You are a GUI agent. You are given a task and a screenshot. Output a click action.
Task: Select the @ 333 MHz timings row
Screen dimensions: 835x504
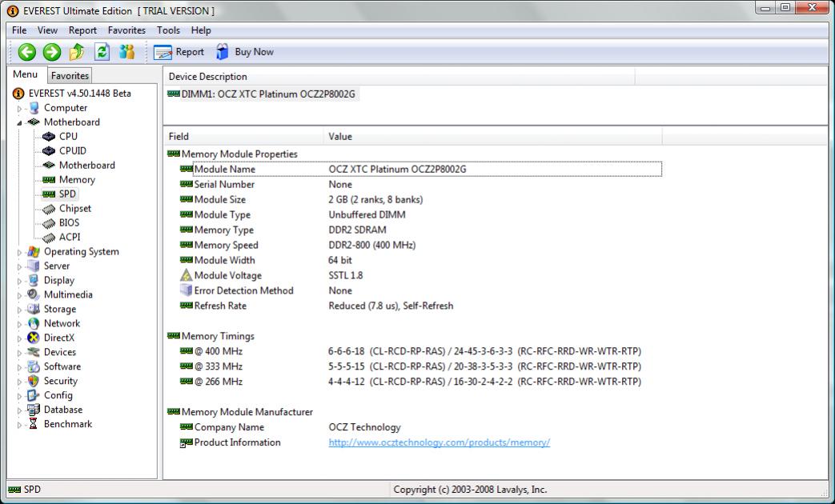point(420,366)
